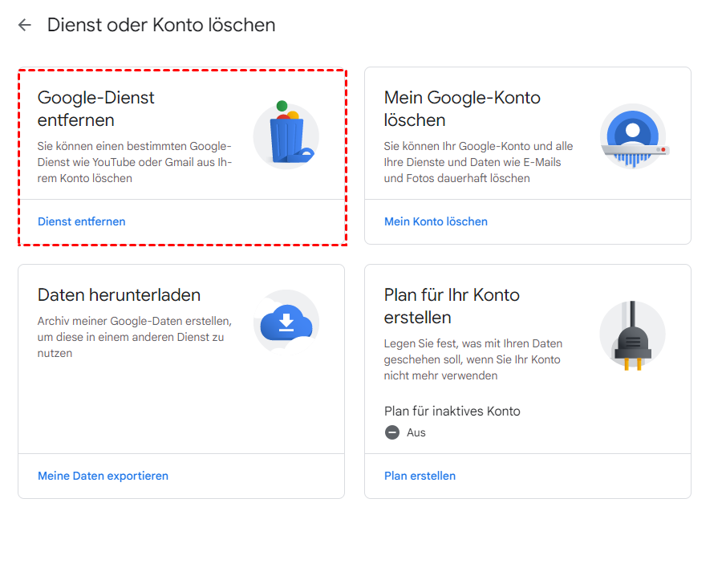The image size is (726, 588).
Task: Click the 'Archiv meiner Google-Daten' description text
Action: point(134,337)
